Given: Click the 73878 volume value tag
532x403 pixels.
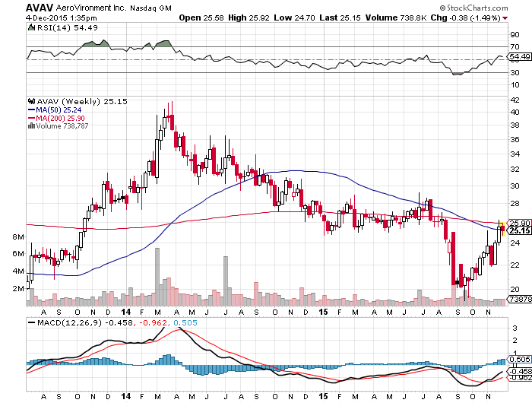Looking at the screenshot, I should [519, 301].
